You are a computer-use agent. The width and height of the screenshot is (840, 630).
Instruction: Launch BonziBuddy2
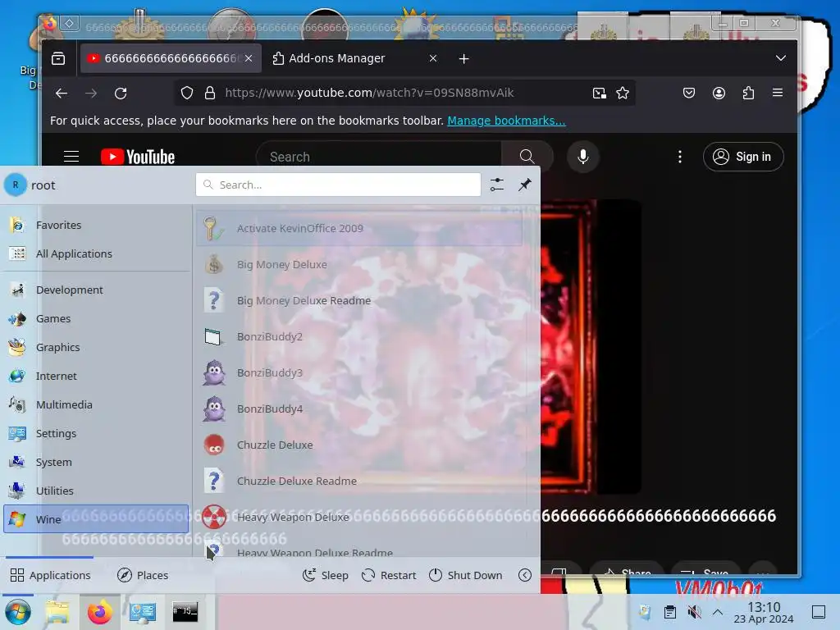(x=359, y=336)
